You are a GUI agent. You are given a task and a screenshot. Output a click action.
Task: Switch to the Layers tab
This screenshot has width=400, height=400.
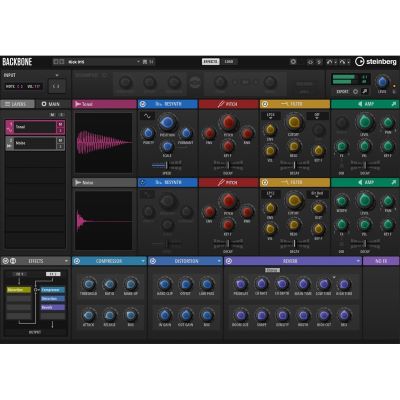17,104
